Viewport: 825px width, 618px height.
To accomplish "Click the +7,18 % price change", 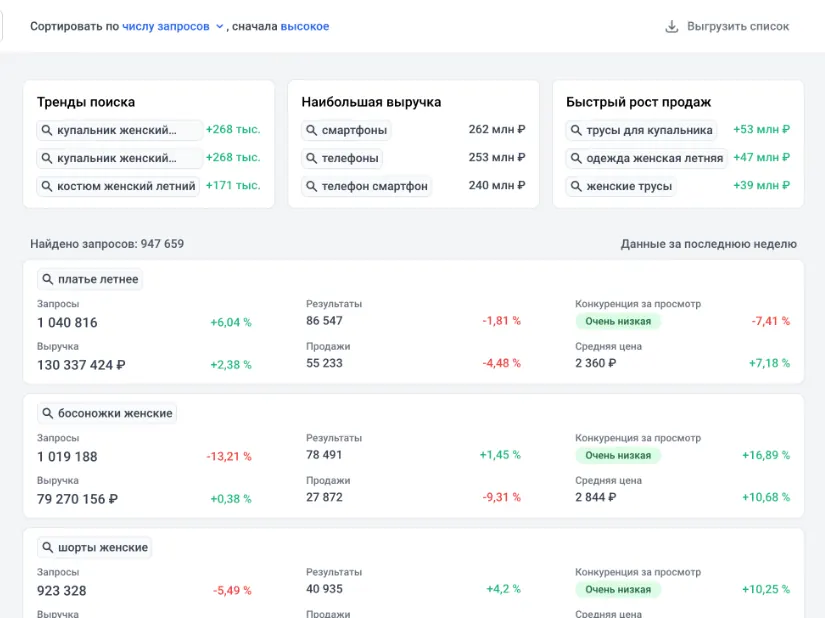I will [769, 363].
